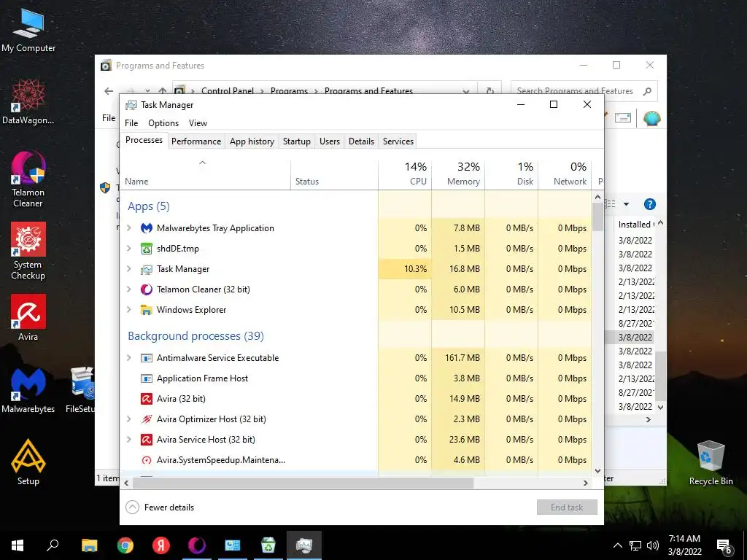Select the Malwarebytes desktop shortcut
This screenshot has width=747, height=560.
[x=28, y=391]
